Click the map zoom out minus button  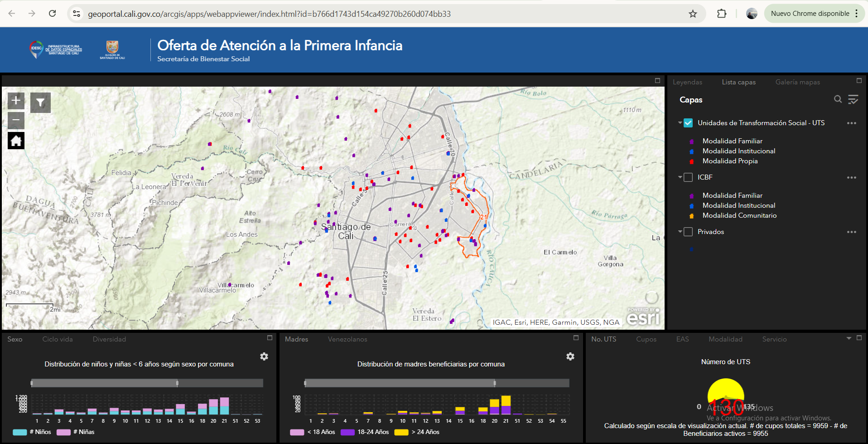tap(16, 121)
